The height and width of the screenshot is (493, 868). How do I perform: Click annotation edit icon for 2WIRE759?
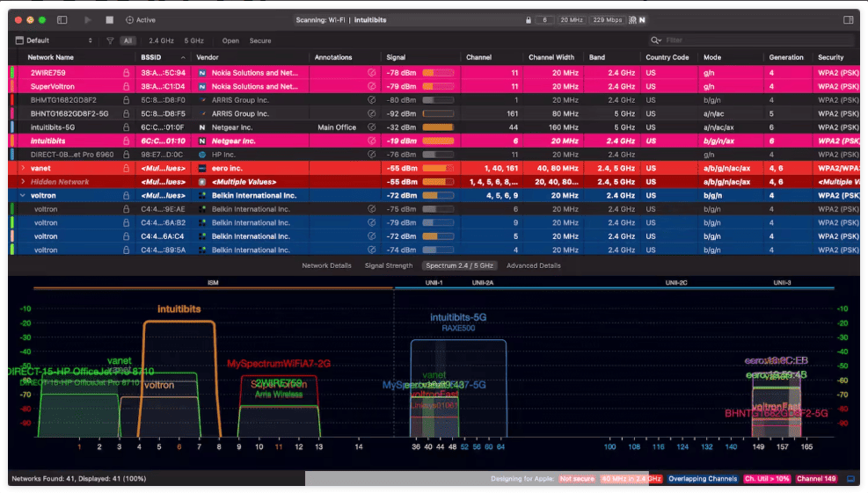click(x=371, y=72)
